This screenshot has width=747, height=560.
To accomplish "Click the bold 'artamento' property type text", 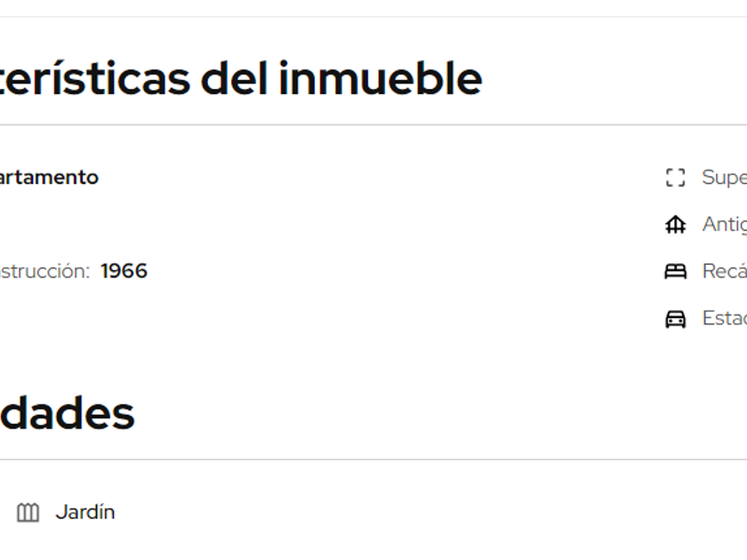I will coord(49,177).
